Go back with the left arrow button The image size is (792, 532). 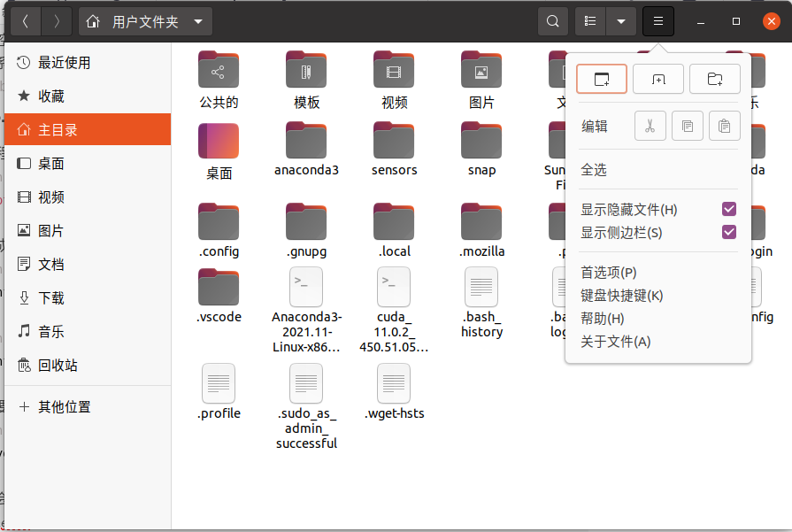pyautogui.click(x=26, y=21)
